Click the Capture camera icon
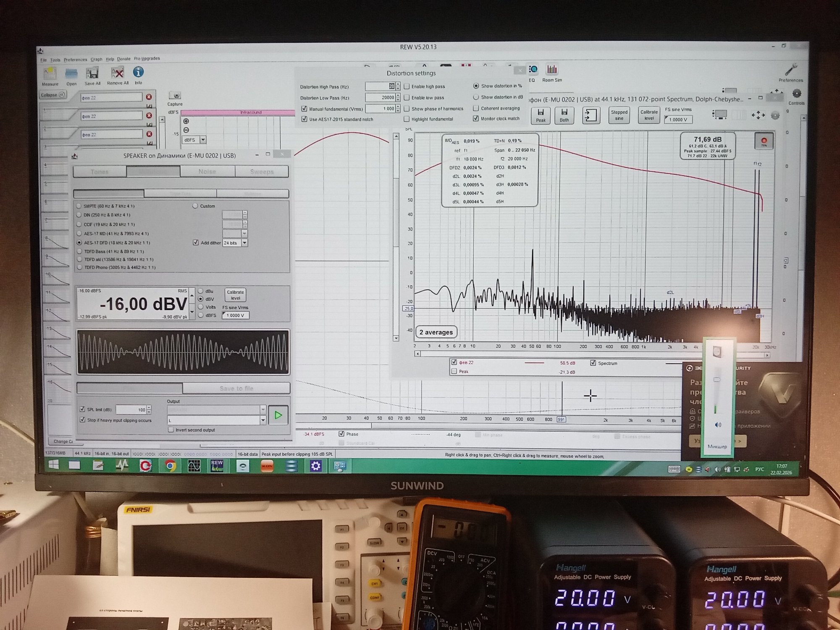The image size is (840, 630). coord(175,96)
